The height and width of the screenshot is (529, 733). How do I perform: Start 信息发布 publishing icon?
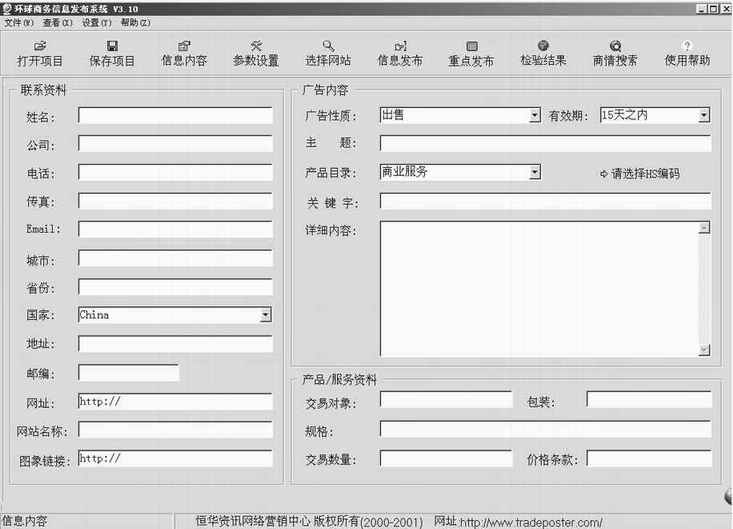tap(400, 54)
